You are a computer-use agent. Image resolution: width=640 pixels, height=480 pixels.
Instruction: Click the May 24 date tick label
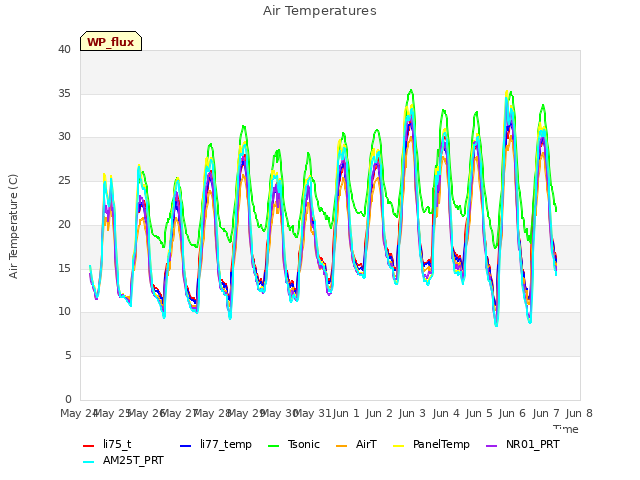pos(79,413)
